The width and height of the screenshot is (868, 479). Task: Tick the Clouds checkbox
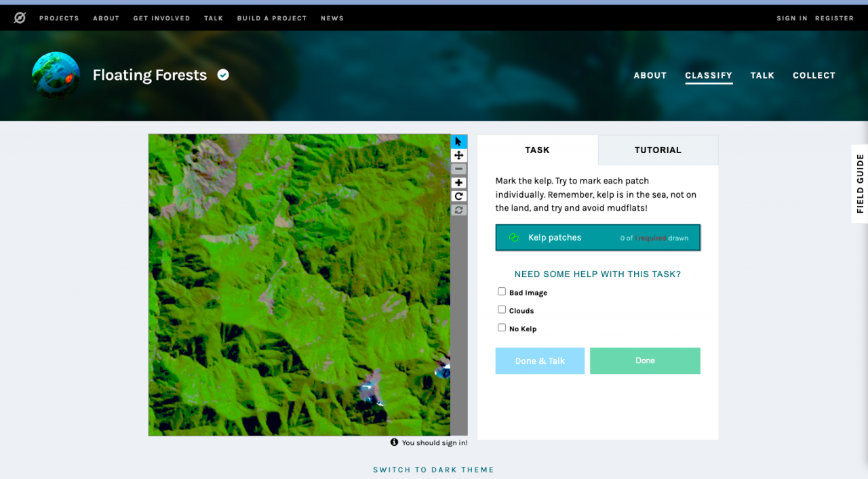pyautogui.click(x=502, y=310)
